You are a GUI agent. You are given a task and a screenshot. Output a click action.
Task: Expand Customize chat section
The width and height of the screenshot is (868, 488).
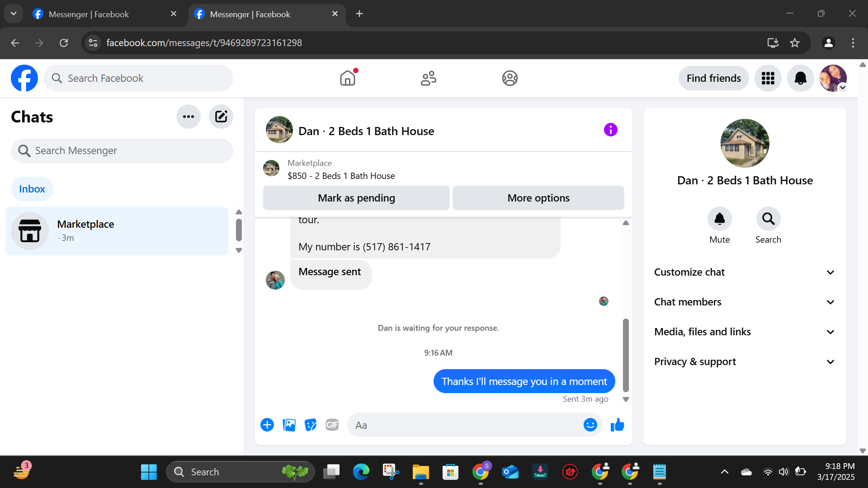(x=745, y=272)
